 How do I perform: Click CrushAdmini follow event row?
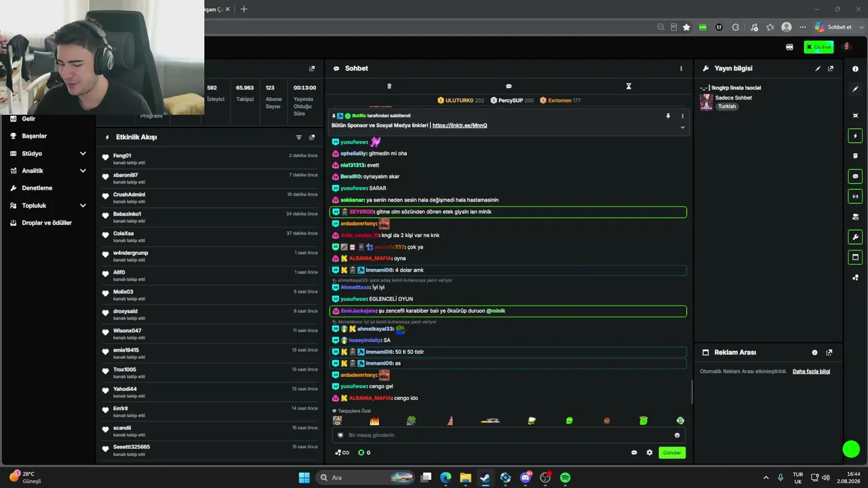click(210, 197)
